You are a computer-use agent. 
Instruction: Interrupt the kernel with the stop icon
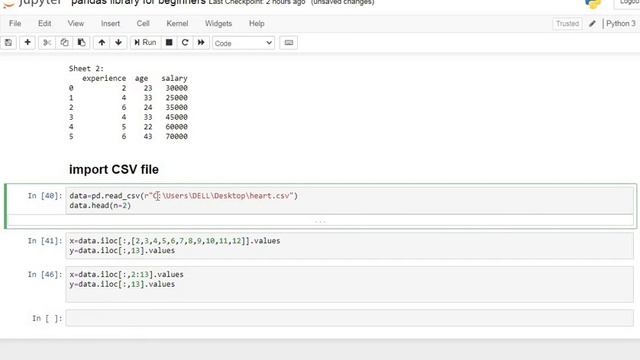169,42
